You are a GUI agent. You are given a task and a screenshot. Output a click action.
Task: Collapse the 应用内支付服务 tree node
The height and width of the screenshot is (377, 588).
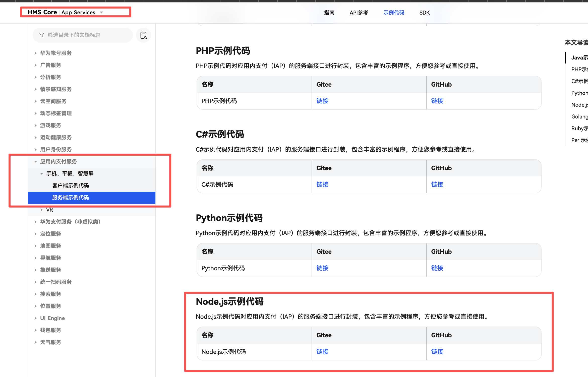pyautogui.click(x=35, y=162)
